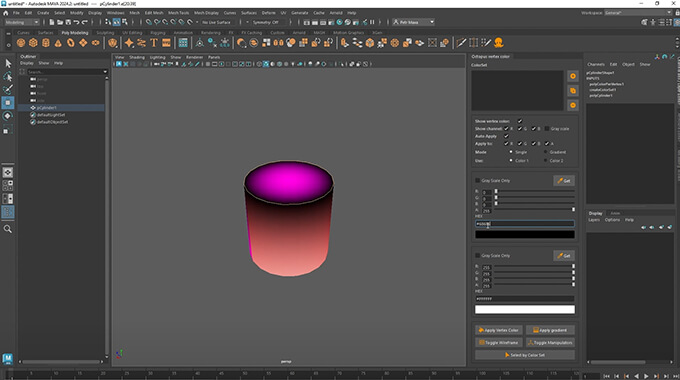The image size is (680, 380).
Task: Create a polygon sphere from the shelf
Action: [21, 43]
